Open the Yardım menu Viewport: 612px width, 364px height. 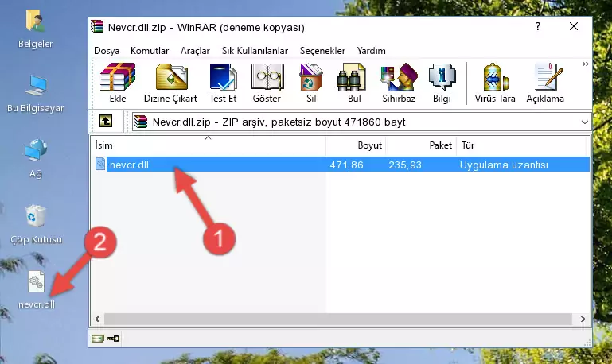coord(371,51)
